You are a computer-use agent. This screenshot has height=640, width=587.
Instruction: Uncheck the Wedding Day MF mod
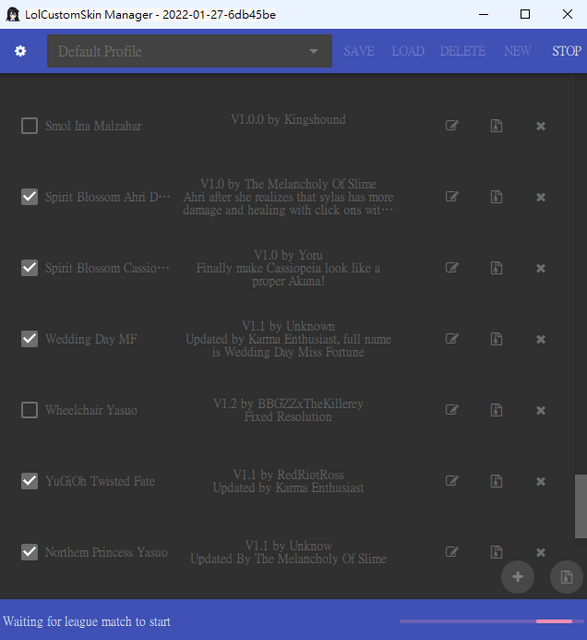29,339
